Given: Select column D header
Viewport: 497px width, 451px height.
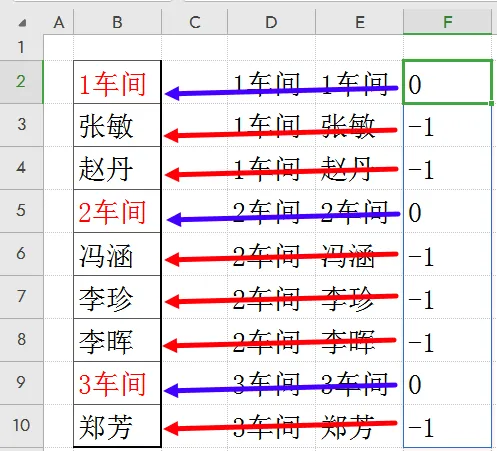Looking at the screenshot, I should pos(271,22).
